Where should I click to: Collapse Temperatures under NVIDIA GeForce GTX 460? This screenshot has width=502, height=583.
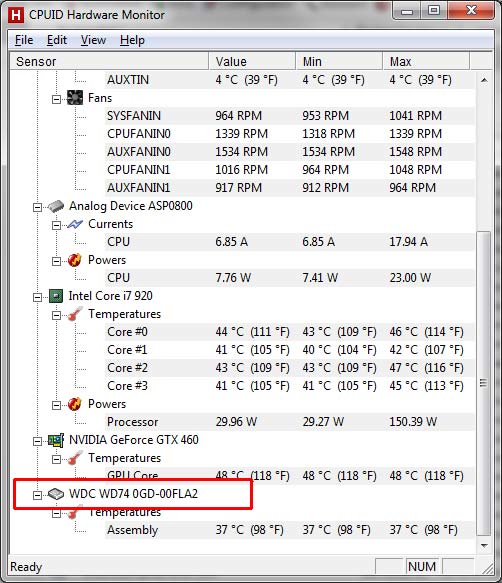pyautogui.click(x=56, y=460)
